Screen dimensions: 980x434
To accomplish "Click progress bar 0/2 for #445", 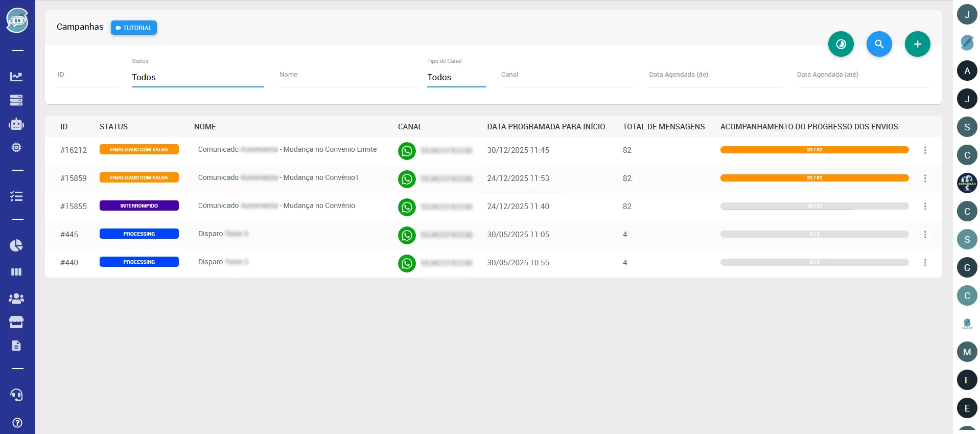I will pos(814,234).
